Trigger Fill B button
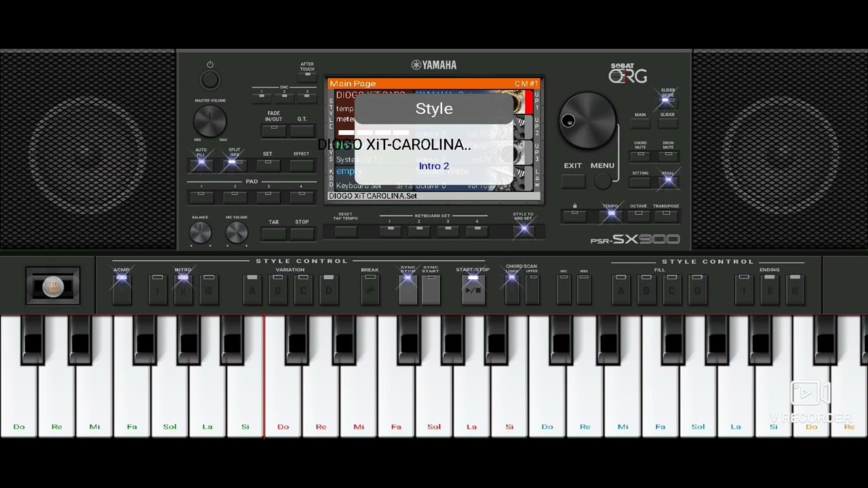The image size is (868, 488). pos(646,290)
